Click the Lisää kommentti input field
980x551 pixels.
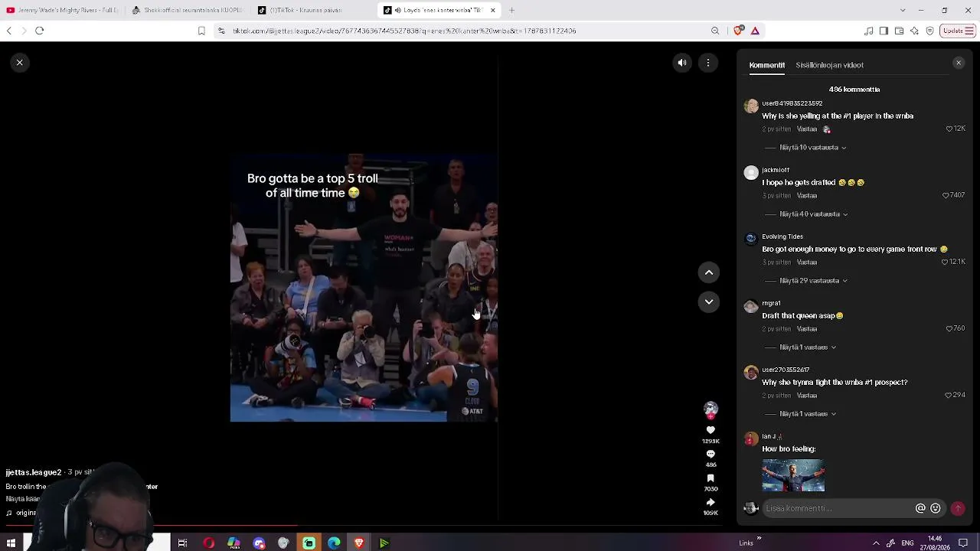(x=838, y=508)
